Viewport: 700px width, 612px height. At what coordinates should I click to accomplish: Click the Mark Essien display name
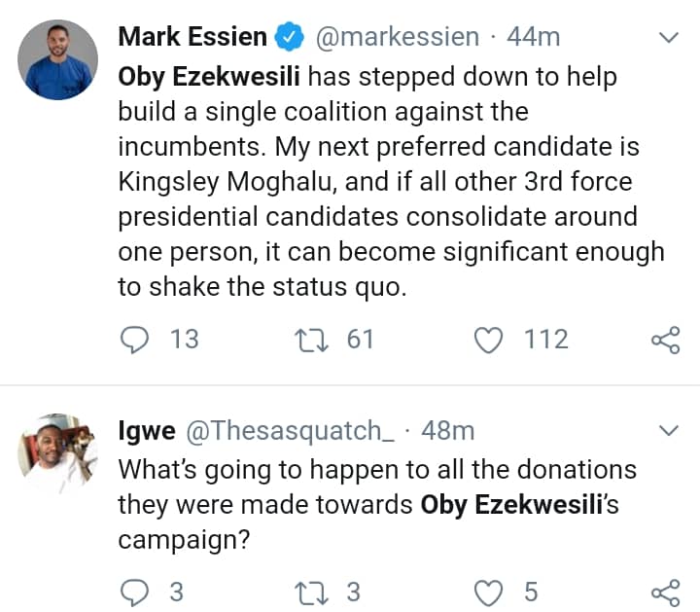pos(192,37)
